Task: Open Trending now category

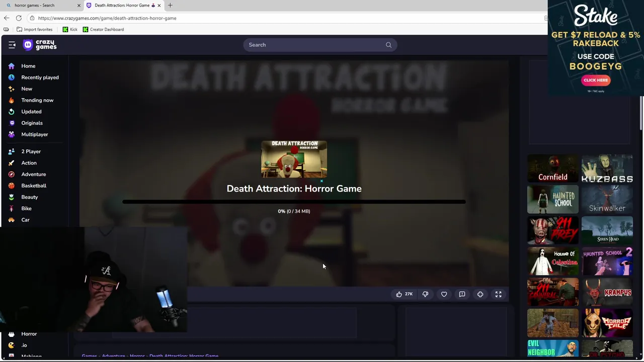Action: pos(37,100)
